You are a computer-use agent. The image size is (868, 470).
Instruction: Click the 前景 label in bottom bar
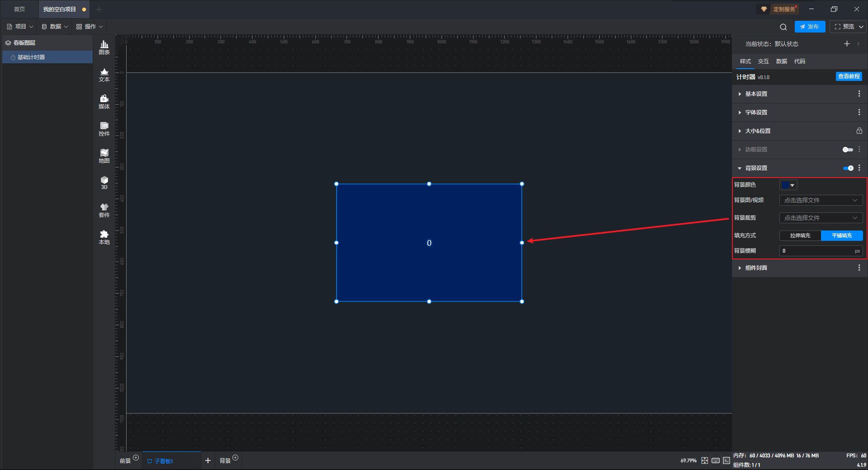click(x=125, y=461)
